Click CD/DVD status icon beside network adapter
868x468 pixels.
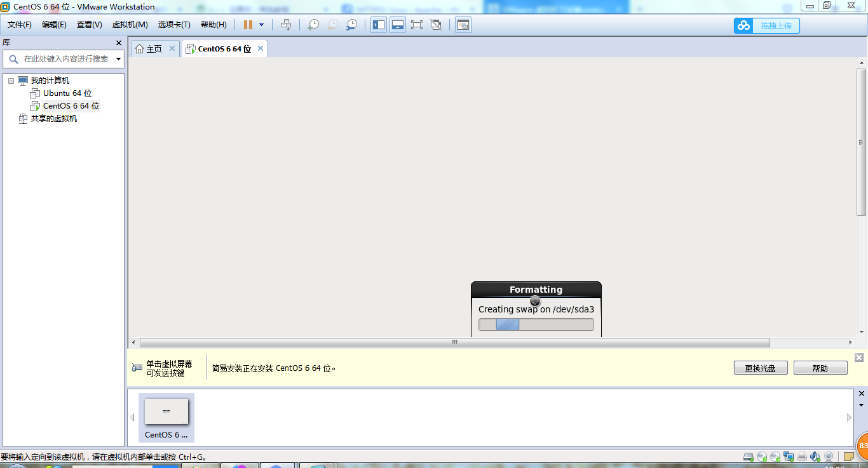[775, 457]
